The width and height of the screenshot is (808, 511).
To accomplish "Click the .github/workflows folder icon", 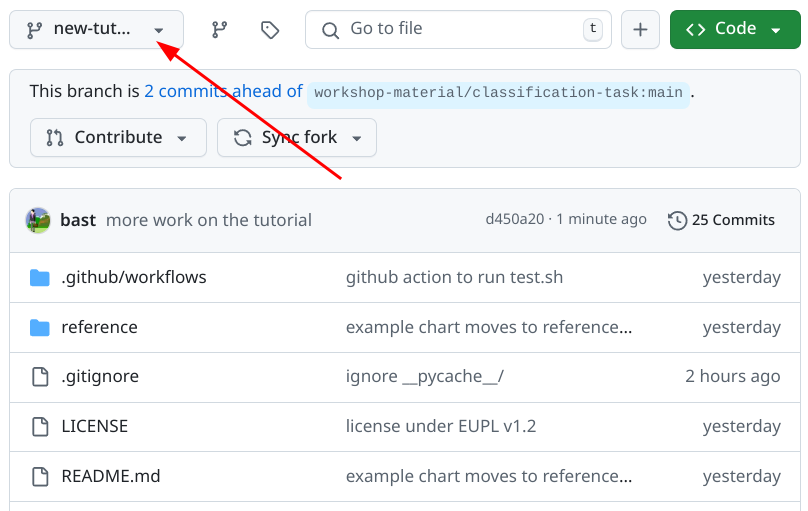I will pos(40,277).
